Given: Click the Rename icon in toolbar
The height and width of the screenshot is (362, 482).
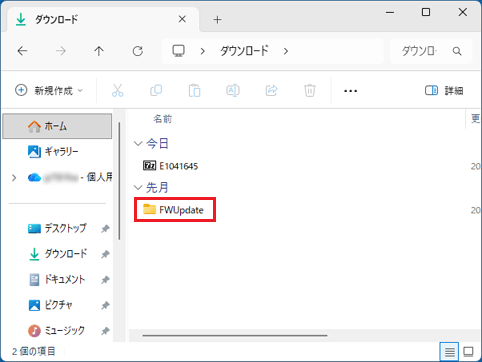Looking at the screenshot, I should coord(233,90).
